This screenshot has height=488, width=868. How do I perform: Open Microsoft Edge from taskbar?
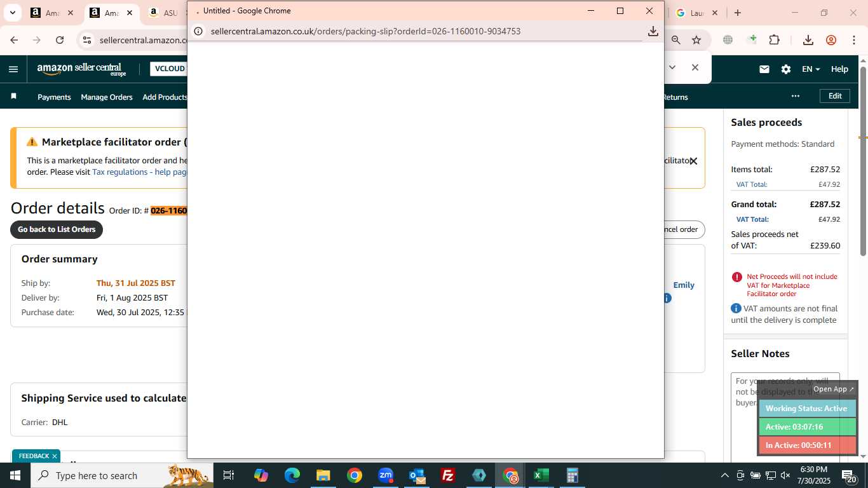point(292,475)
